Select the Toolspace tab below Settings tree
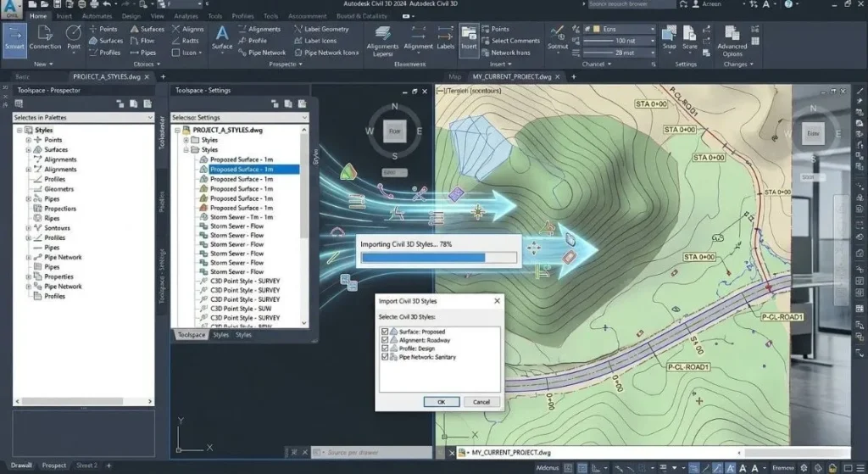The height and width of the screenshot is (474, 868). [192, 335]
